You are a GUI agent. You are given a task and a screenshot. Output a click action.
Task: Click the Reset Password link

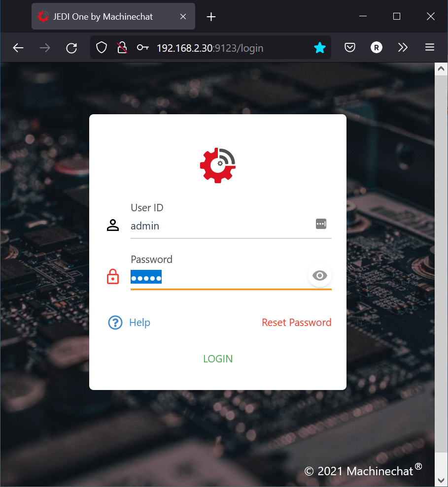[x=296, y=323]
